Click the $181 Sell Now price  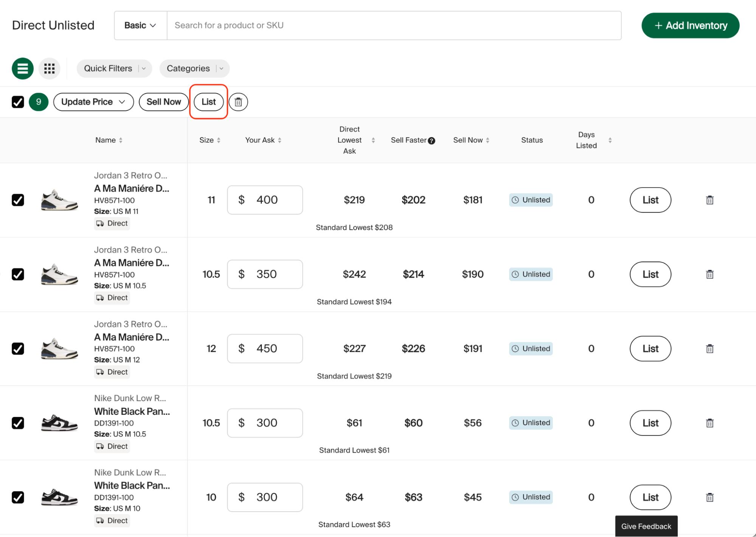473,200
